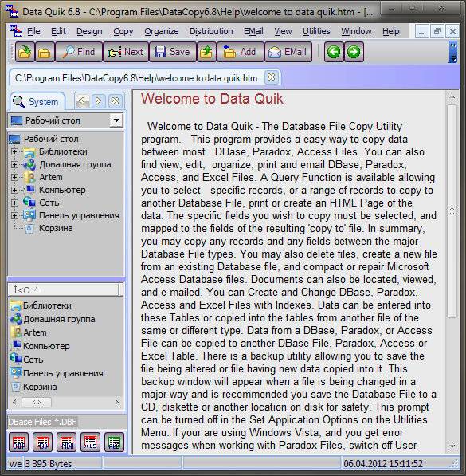The width and height of the screenshot is (466, 476).
Task: Click the document vertical scrollbar thumb
Action: 452,211
